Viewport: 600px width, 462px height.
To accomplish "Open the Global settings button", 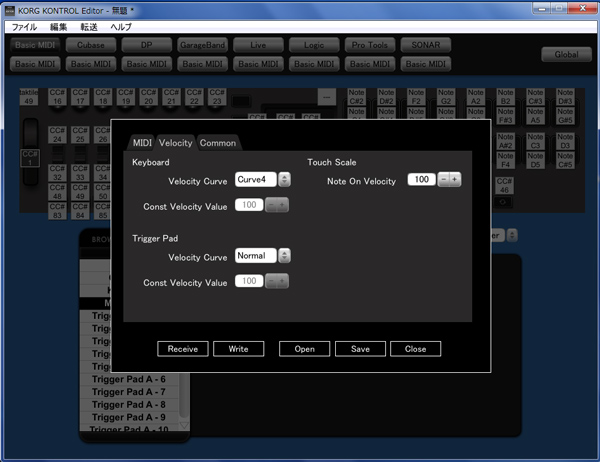I will coord(566,54).
